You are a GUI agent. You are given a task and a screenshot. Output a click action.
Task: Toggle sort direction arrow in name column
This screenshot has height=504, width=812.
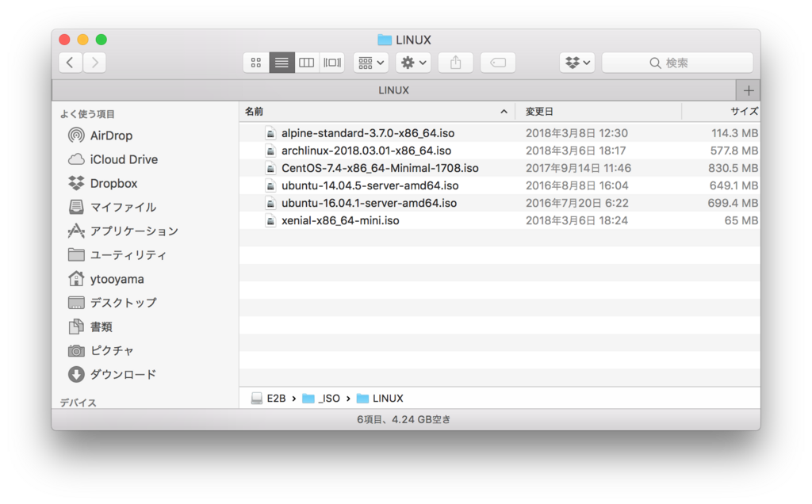click(x=504, y=111)
